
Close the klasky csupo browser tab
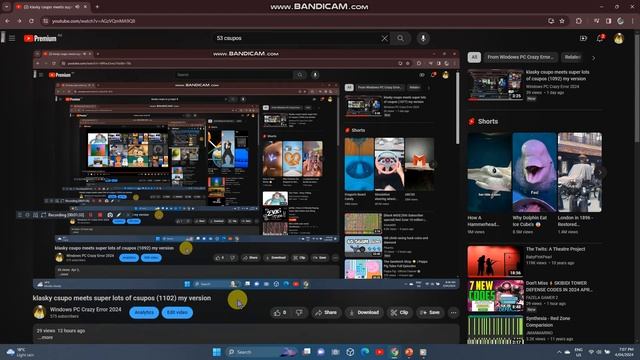[x=85, y=7]
